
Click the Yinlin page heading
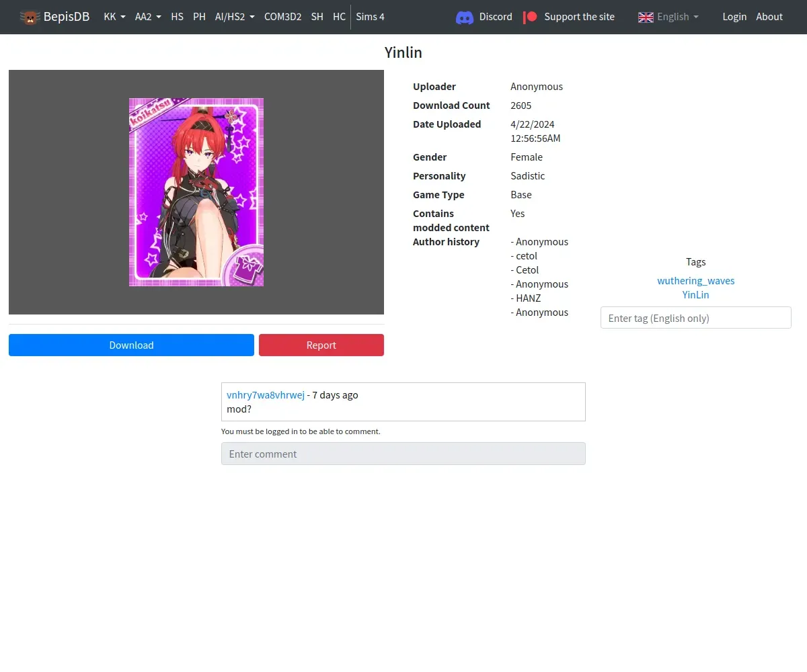403,52
